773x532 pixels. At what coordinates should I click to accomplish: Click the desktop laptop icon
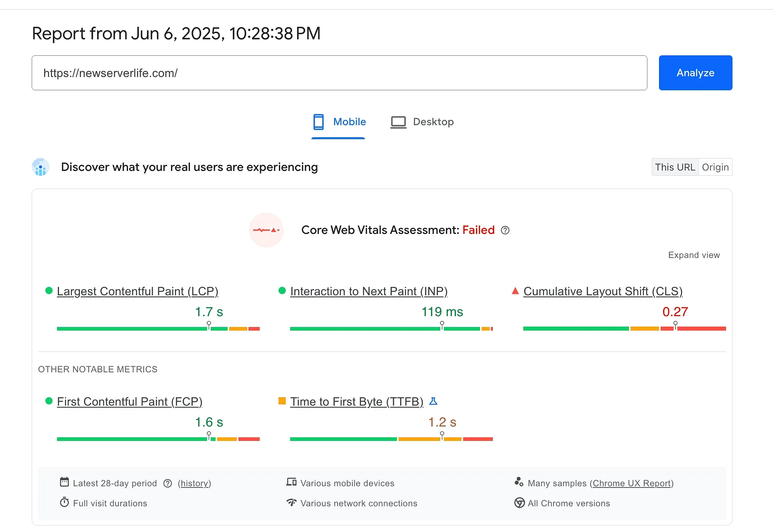pos(398,122)
